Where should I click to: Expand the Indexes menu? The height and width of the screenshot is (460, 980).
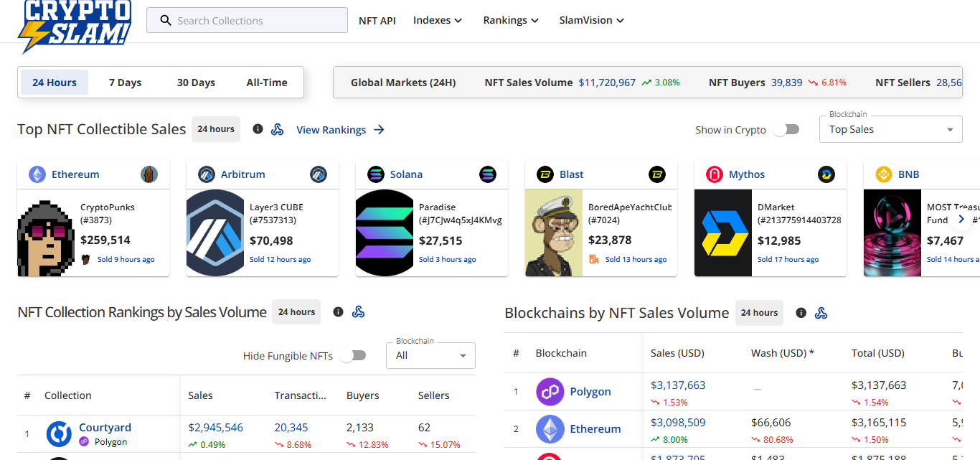pos(438,20)
